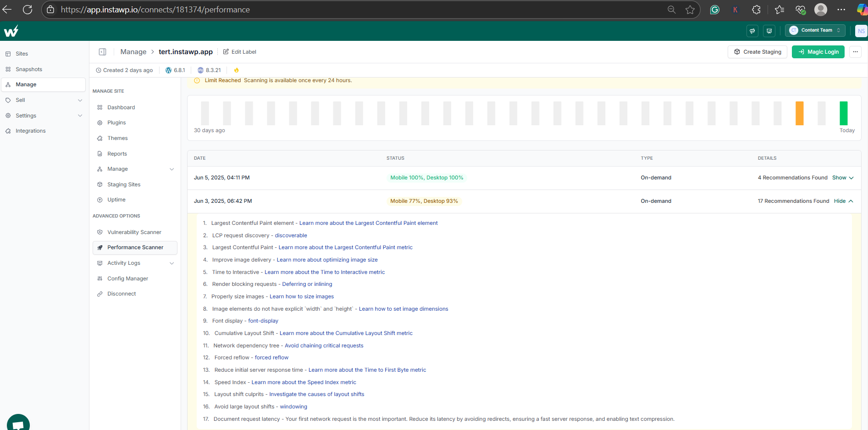The height and width of the screenshot is (430, 868).
Task: Open the Themes page
Action: [117, 138]
